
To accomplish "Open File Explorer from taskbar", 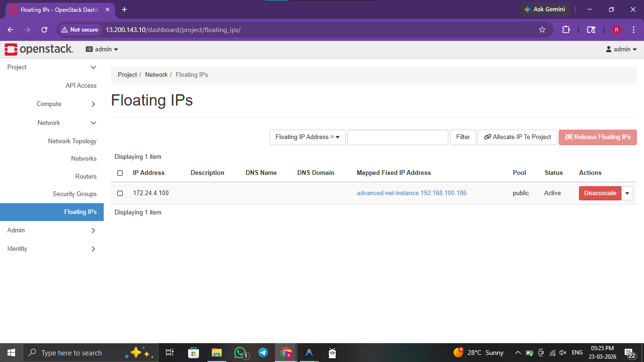I will pos(216,353).
